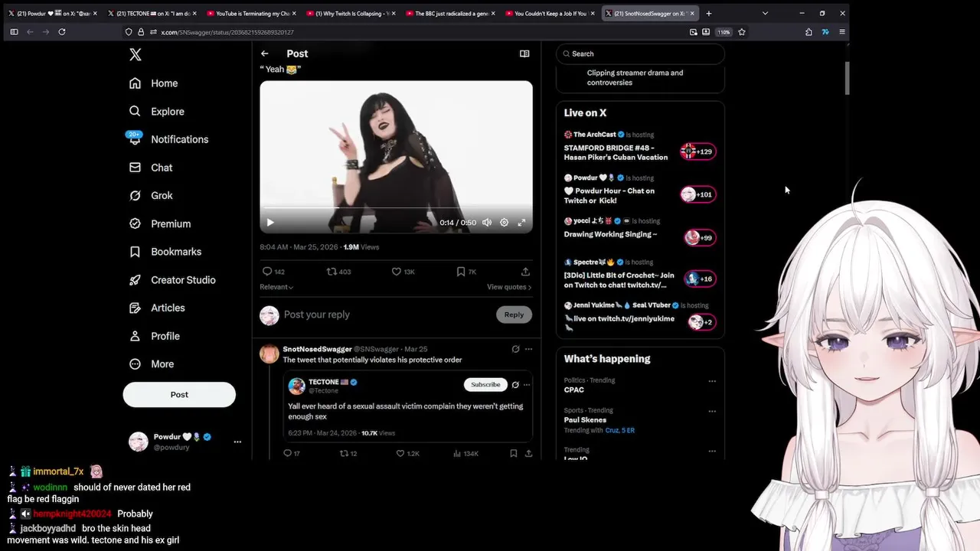Click the Creator Studio rocket icon
Image resolution: width=980 pixels, height=551 pixels.
135,280
